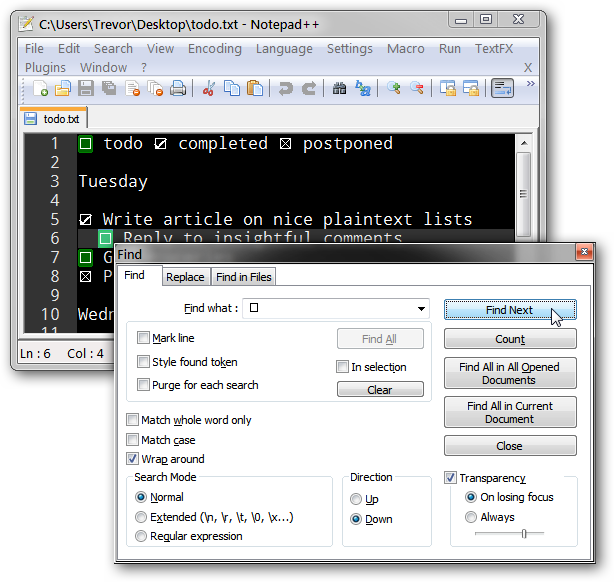Open the Search menu
614x582 pixels.
[x=113, y=49]
